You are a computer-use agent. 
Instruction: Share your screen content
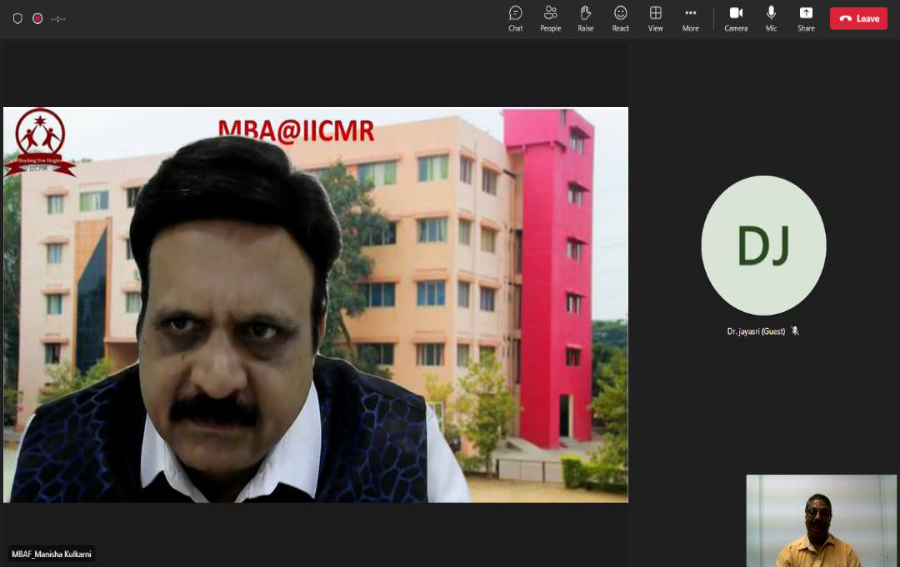[x=806, y=18]
